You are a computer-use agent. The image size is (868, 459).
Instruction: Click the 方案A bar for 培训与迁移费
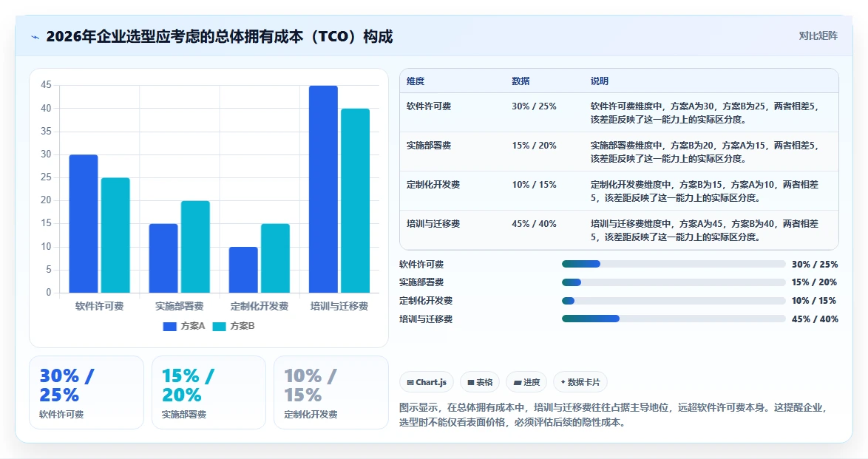click(x=323, y=189)
